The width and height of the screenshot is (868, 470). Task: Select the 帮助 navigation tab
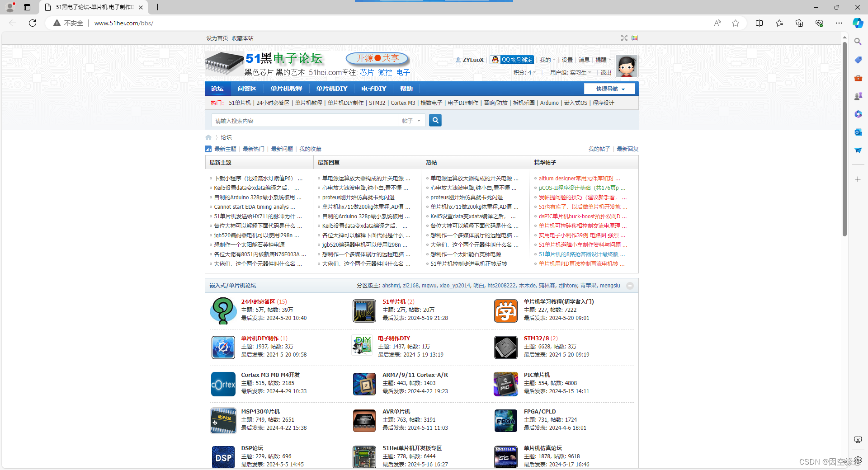tap(406, 89)
